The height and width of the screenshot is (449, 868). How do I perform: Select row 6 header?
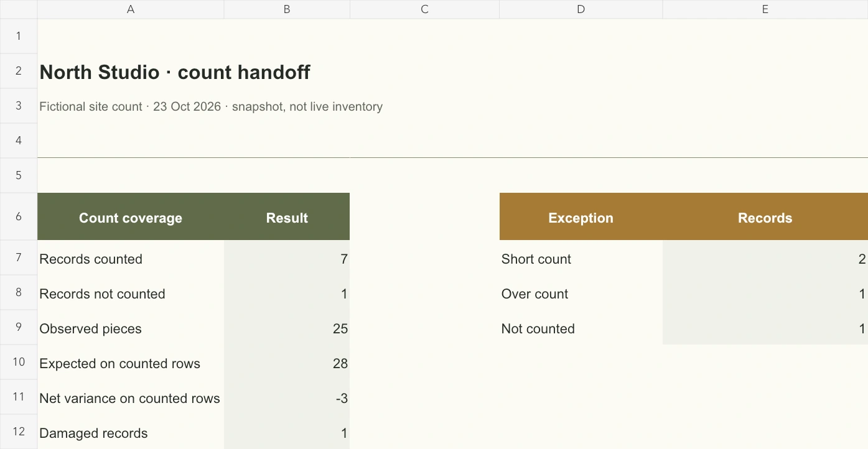(19, 216)
